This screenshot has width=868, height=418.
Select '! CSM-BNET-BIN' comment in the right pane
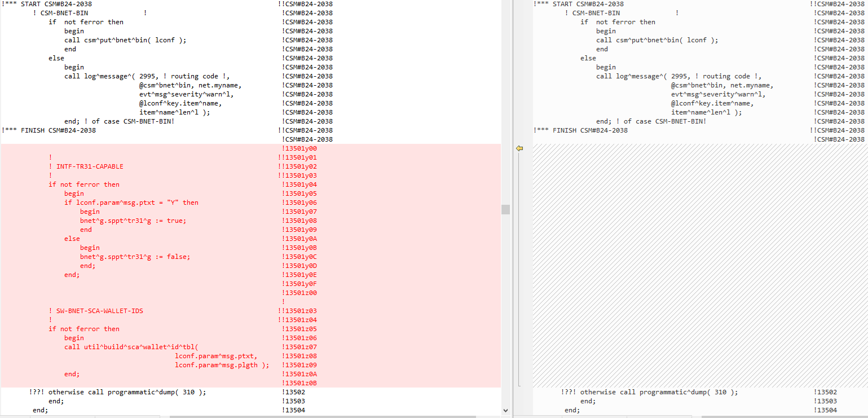coord(593,13)
